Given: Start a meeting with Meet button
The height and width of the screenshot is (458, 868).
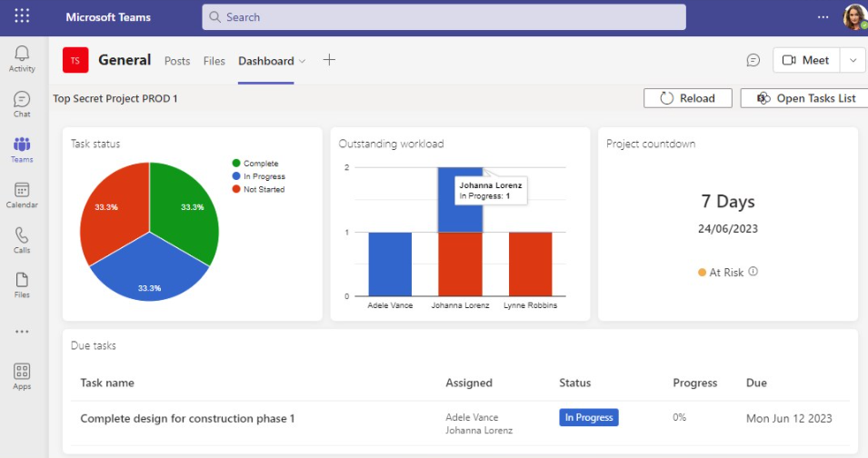Looking at the screenshot, I should pyautogui.click(x=806, y=60).
